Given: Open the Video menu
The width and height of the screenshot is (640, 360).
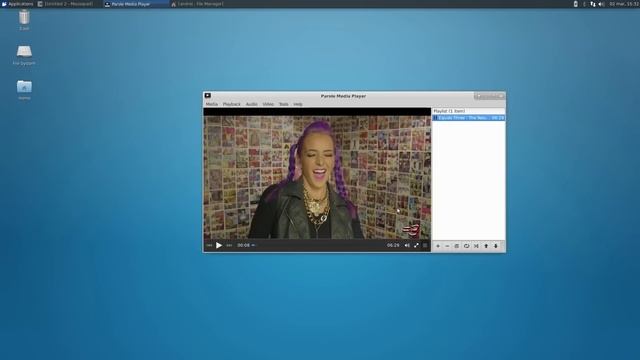Looking at the screenshot, I should (x=268, y=104).
